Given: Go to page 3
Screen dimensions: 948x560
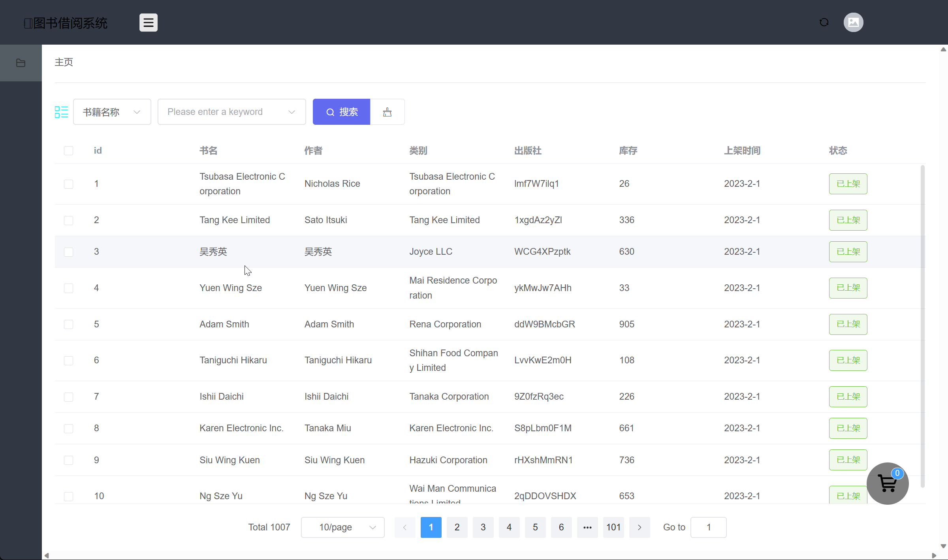Looking at the screenshot, I should tap(483, 527).
